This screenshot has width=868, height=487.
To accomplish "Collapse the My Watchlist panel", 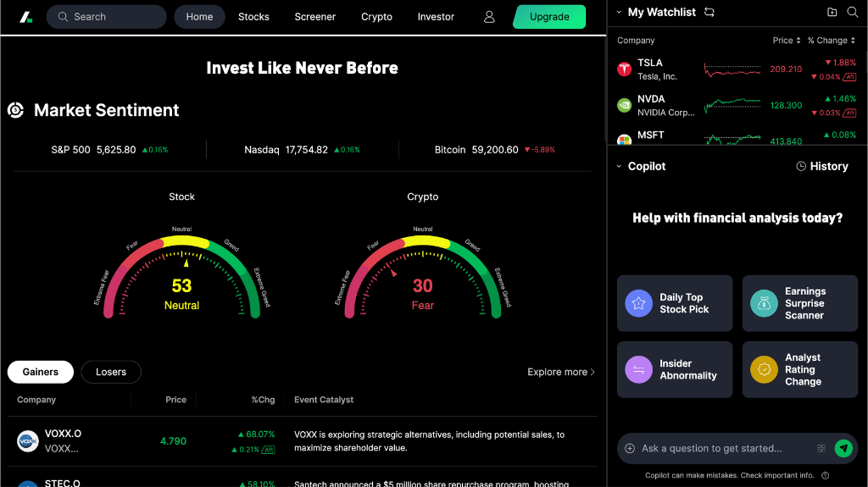I will 619,12.
